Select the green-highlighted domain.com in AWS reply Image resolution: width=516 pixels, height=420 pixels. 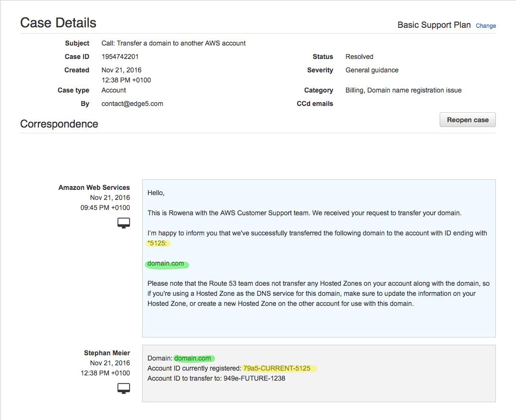pos(166,263)
